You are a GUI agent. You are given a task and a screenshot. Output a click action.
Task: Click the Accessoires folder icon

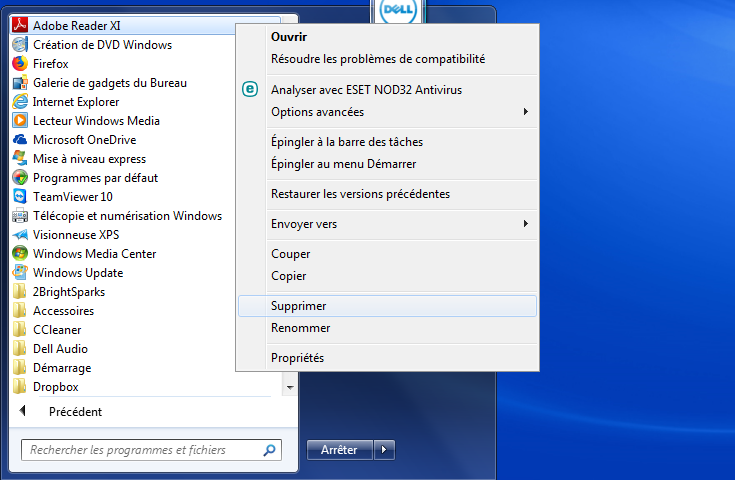pyautogui.click(x=20, y=310)
